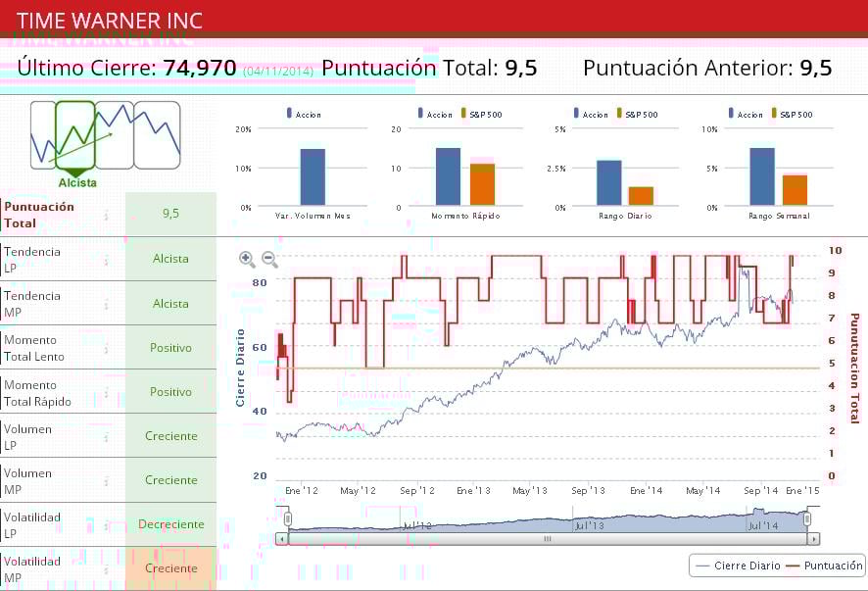Click info icon in Volatilidad LP row
The image size is (868, 591).
(106, 525)
